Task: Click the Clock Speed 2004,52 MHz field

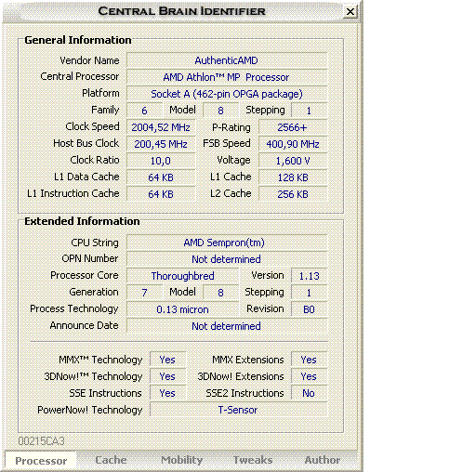Action: [x=161, y=127]
